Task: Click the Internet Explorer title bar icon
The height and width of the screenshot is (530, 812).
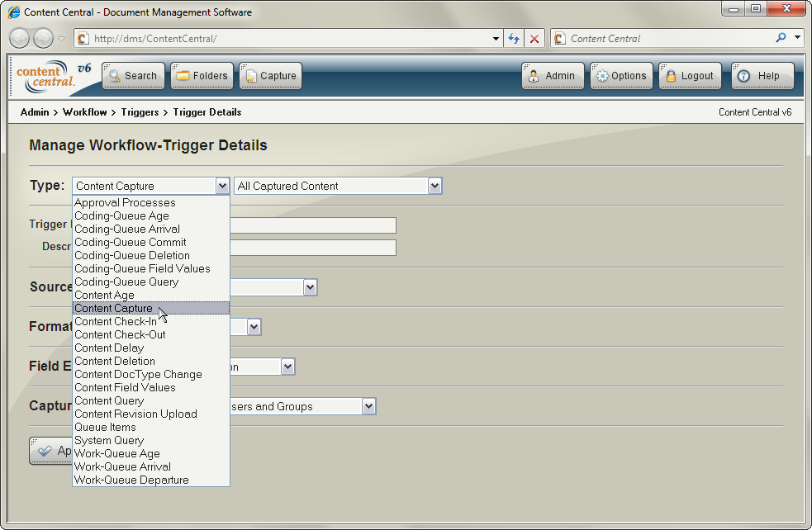Action: tap(14, 12)
